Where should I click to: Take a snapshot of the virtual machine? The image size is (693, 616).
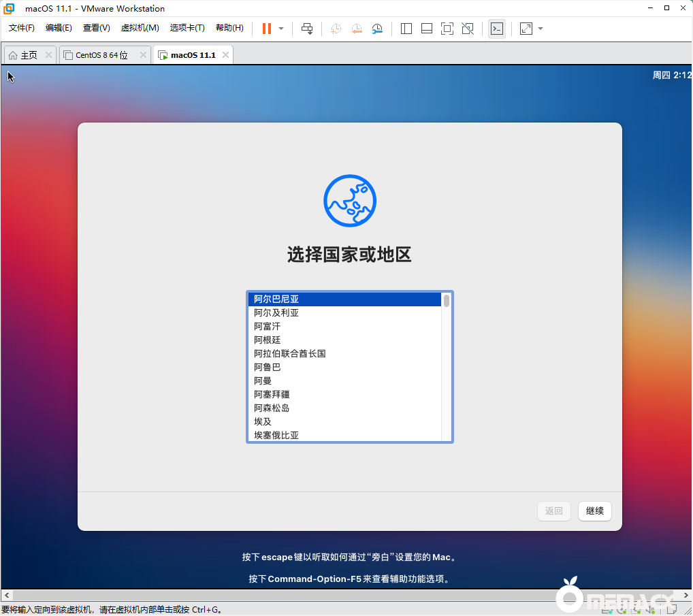[335, 28]
